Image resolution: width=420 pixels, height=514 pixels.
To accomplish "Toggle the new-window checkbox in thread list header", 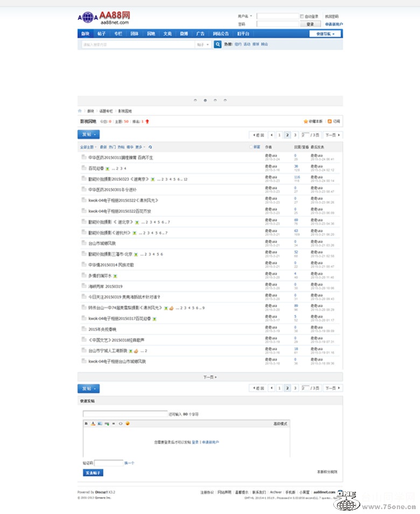I will tap(250, 147).
